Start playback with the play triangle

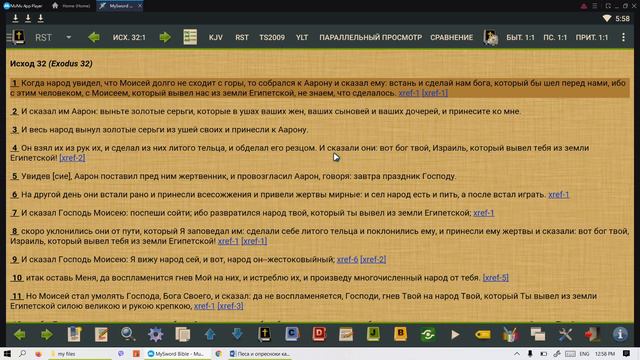455,335
